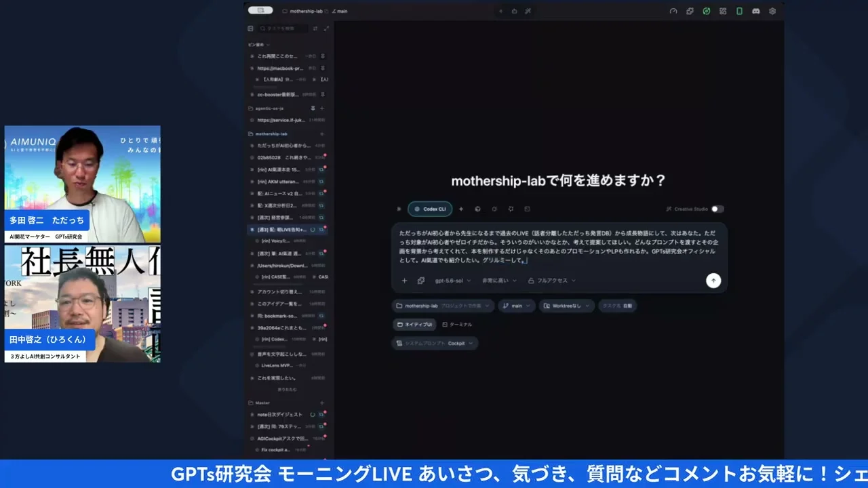
Task: Click attachment plus icon in prompt box
Action: (x=404, y=281)
